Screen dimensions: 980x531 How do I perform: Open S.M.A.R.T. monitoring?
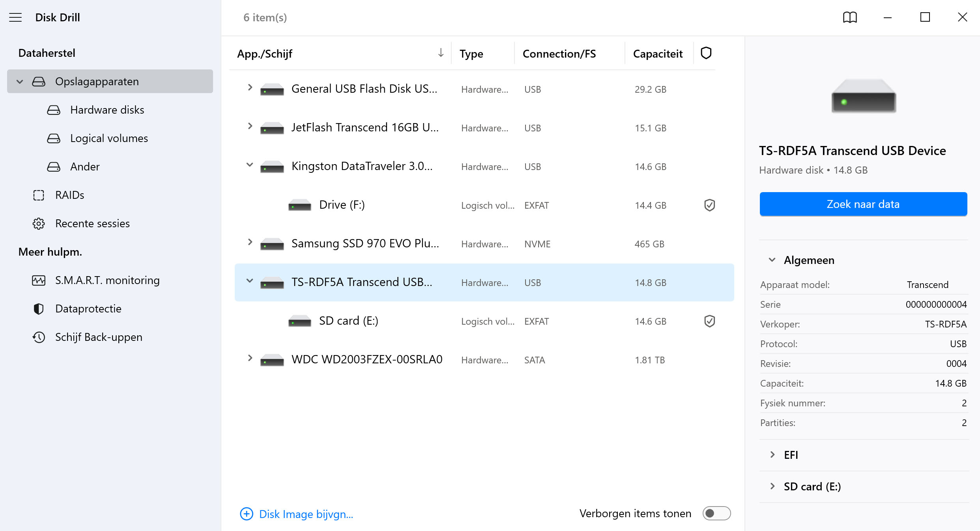coord(110,280)
